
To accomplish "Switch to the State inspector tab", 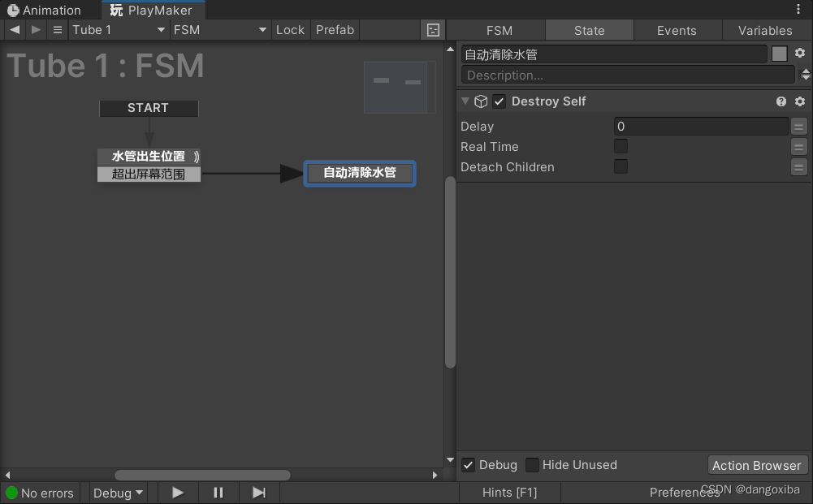I will click(589, 31).
